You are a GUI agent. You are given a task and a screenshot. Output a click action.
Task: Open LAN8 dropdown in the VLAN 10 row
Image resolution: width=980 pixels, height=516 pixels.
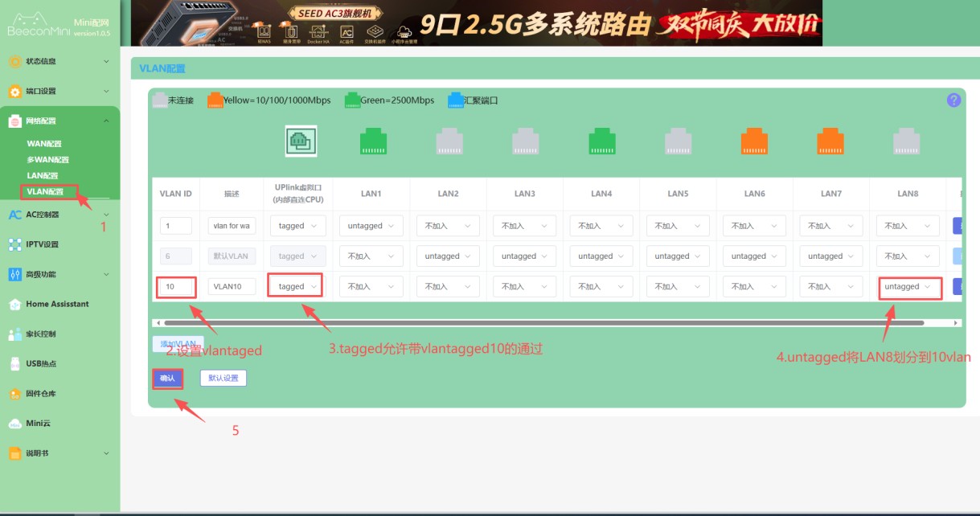(x=908, y=287)
